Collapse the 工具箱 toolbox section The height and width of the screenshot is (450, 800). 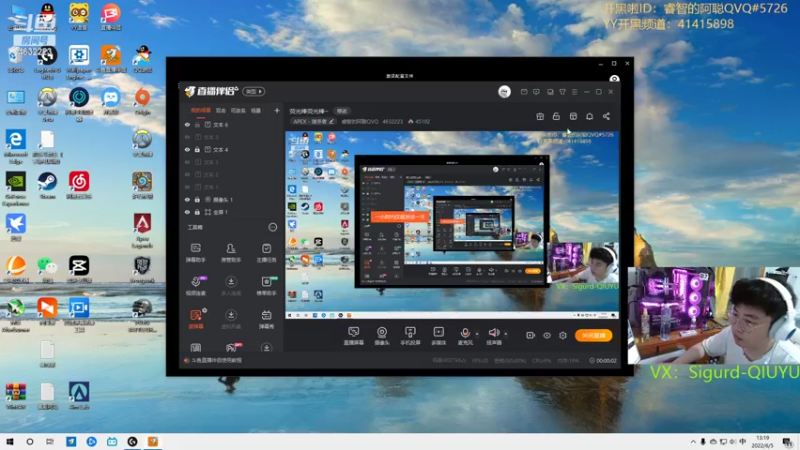(273, 227)
